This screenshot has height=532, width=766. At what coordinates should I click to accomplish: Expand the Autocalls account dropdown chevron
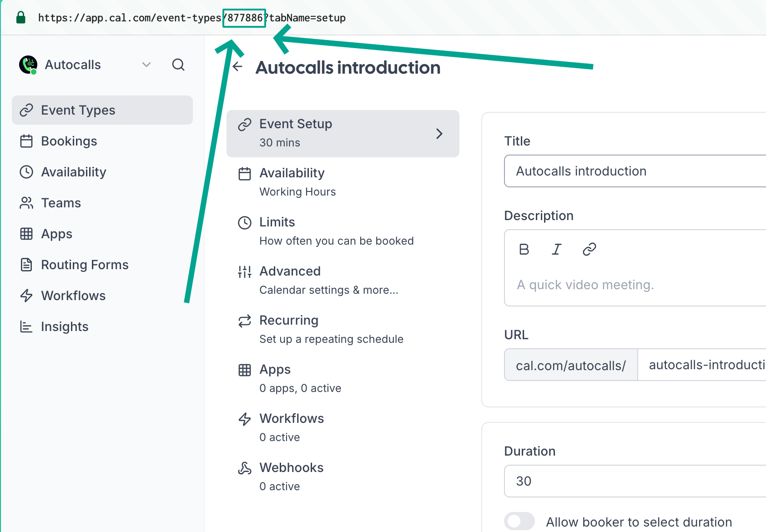coord(146,65)
